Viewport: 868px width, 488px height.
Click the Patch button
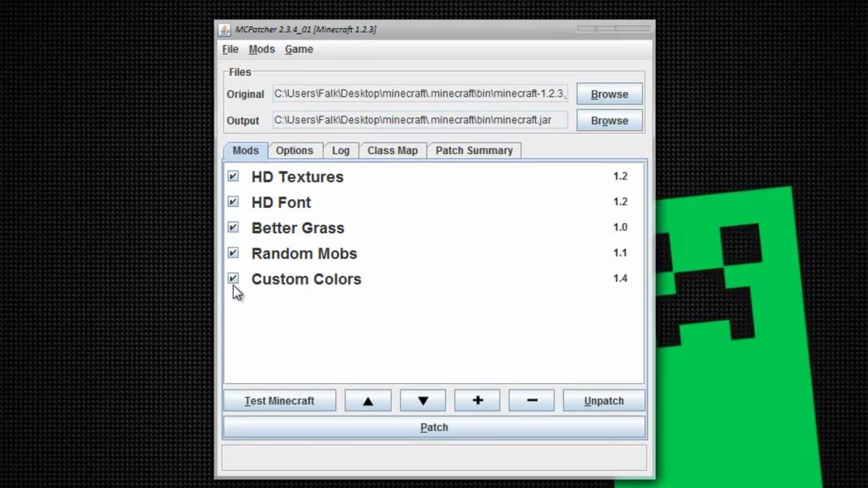434,427
